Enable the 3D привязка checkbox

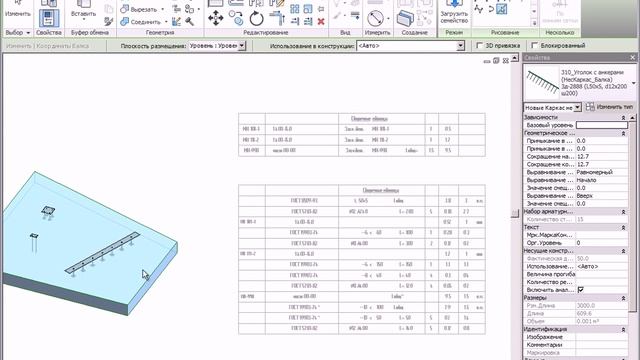click(480, 46)
